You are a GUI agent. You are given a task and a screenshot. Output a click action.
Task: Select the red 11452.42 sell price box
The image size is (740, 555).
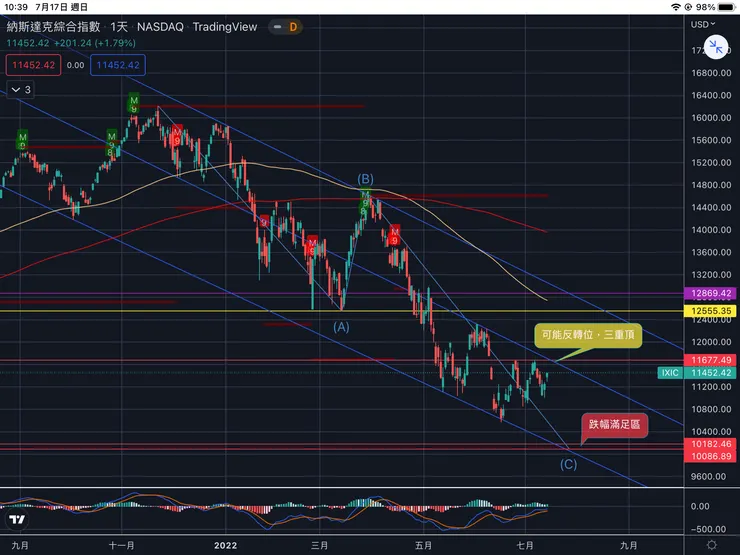click(x=34, y=65)
